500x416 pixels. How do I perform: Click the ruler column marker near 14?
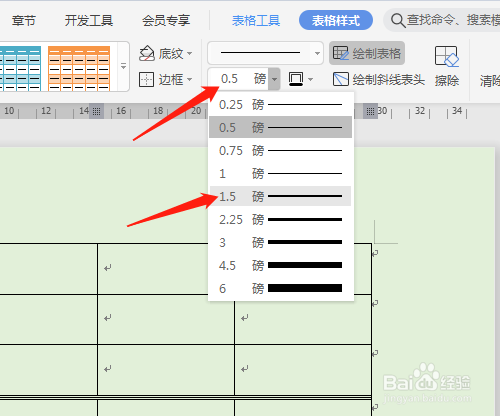click(96, 111)
